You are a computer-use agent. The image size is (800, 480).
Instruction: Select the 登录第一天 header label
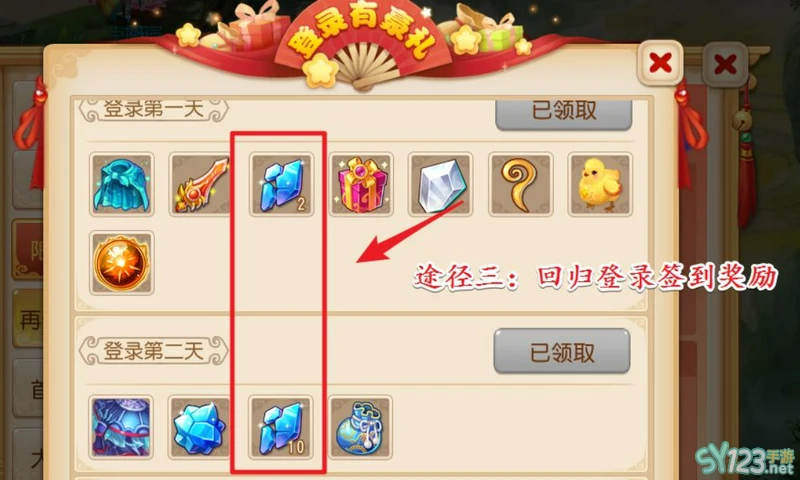click(154, 109)
